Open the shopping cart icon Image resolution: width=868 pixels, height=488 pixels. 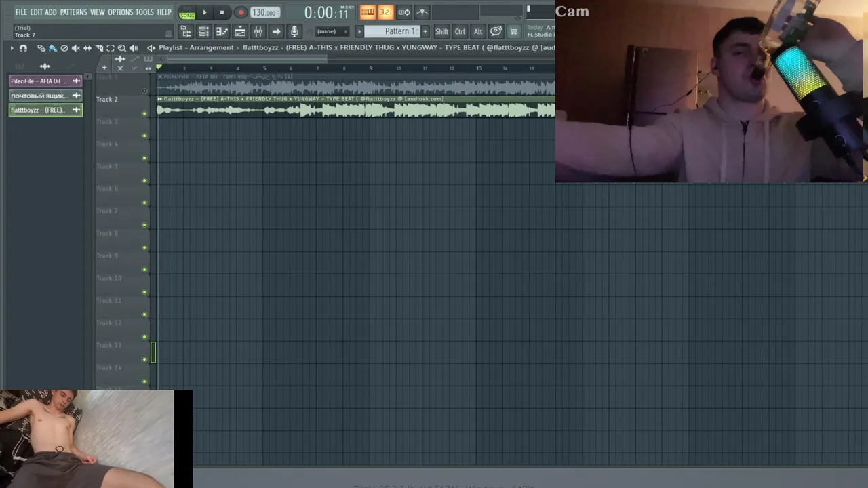pos(514,31)
